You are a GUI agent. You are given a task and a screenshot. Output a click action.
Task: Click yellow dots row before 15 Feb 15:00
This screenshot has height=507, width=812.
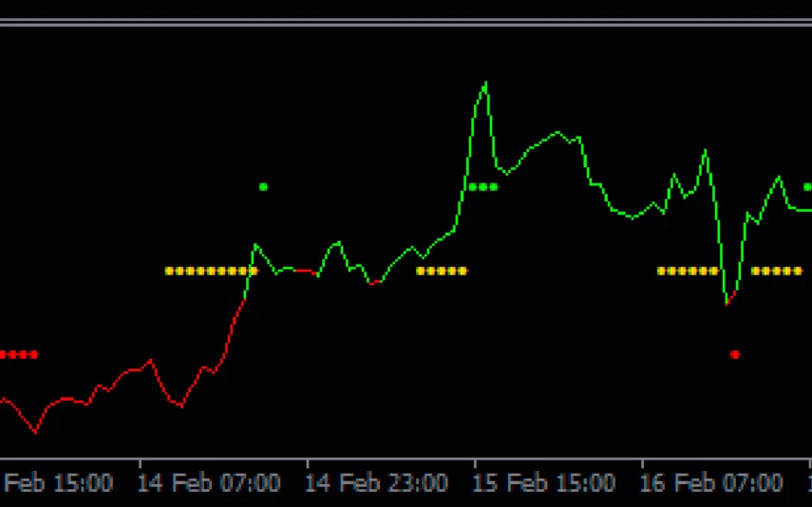[x=442, y=271]
